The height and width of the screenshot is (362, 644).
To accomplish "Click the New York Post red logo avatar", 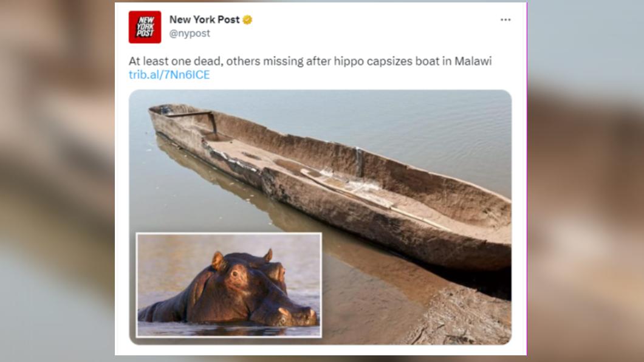I will coord(145,27).
